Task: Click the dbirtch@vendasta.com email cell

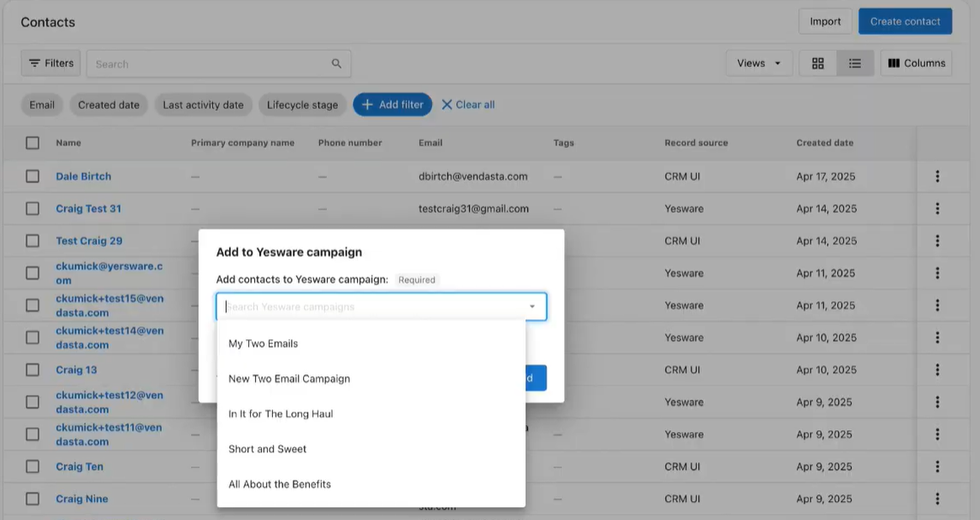Action: coord(473,176)
